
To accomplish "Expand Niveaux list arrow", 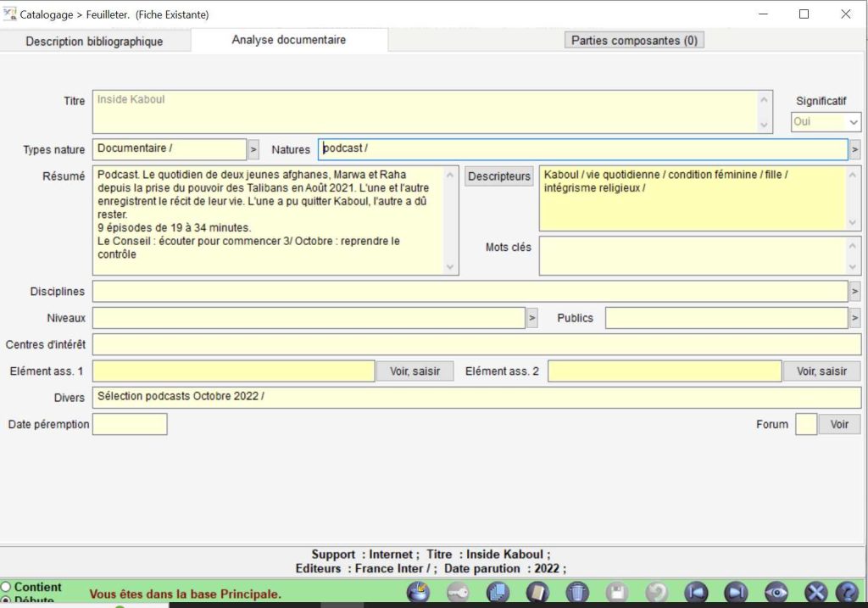I will pos(532,317).
